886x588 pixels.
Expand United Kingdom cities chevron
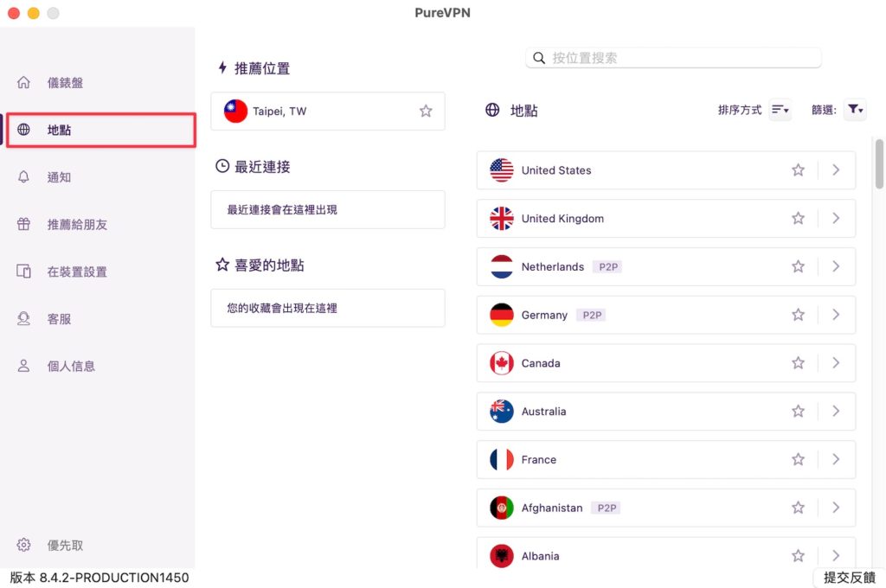[x=836, y=218]
